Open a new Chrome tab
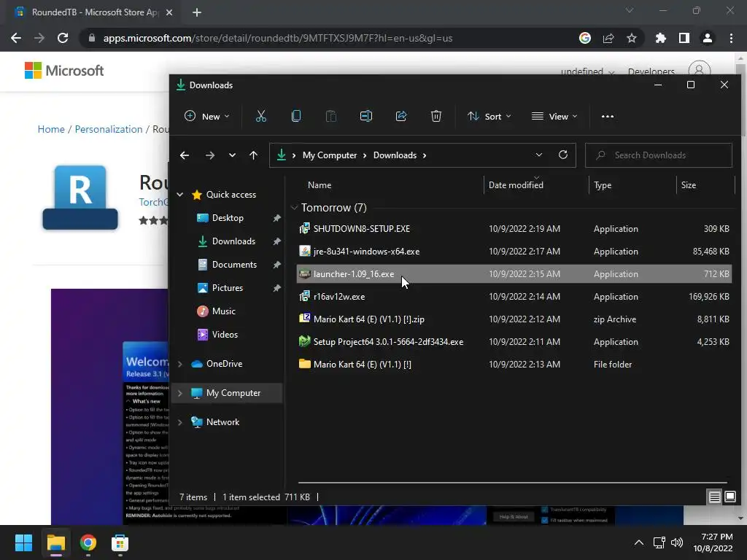This screenshot has width=747, height=560. tap(197, 12)
